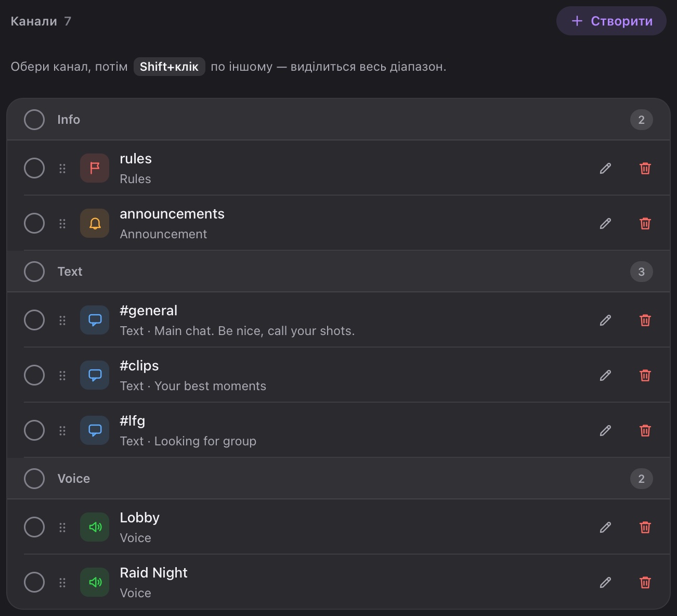
Task: Delete the Lobby voice channel
Action: [645, 527]
